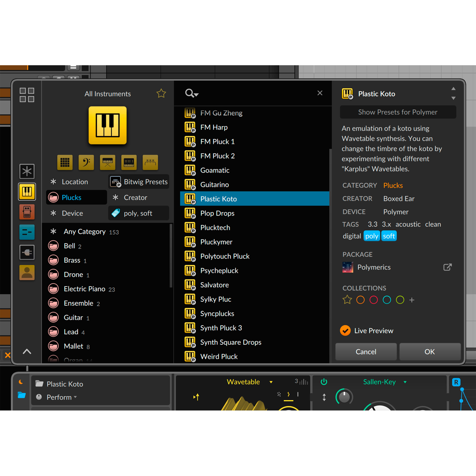Viewport: 476px width, 476px height.
Task: Open the plug-ins sidebar icon
Action: pyautogui.click(x=27, y=252)
